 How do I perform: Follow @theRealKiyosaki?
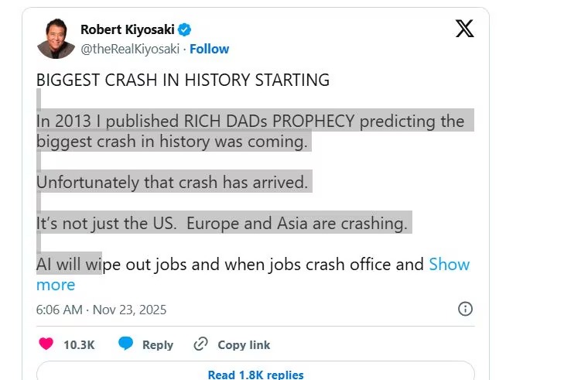210,49
